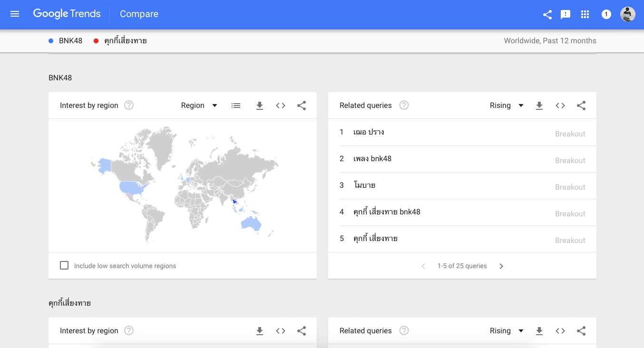The height and width of the screenshot is (348, 644).
Task: Expand the Region dropdown in BNK48 card
Action: tap(199, 106)
